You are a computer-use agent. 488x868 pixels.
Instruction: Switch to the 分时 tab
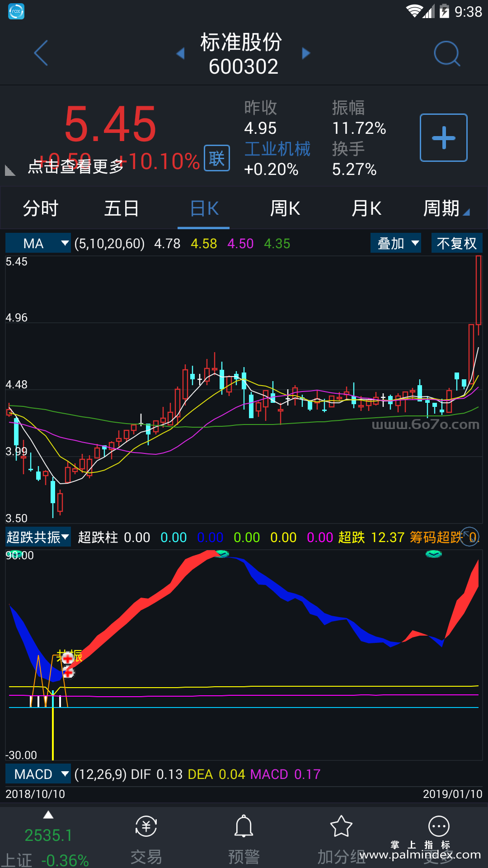click(x=41, y=209)
